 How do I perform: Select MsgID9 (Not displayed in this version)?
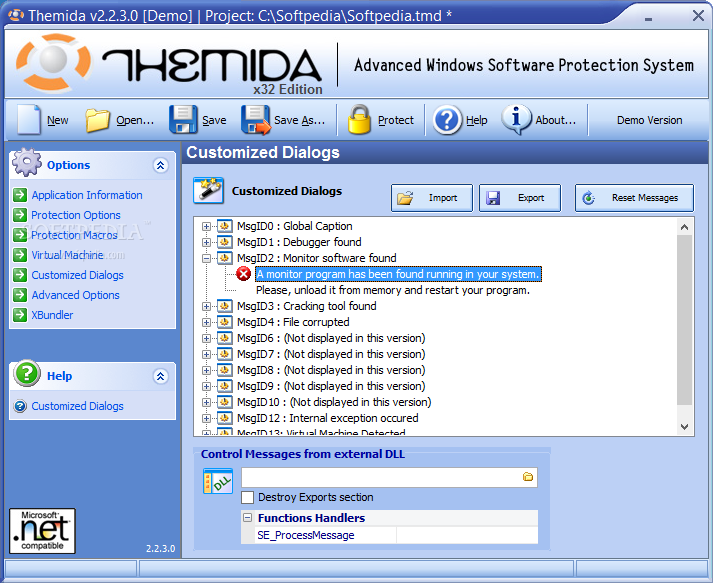point(331,386)
